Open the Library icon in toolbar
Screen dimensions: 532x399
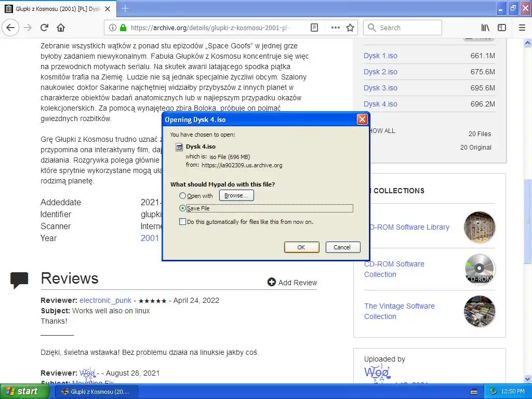[x=485, y=28]
